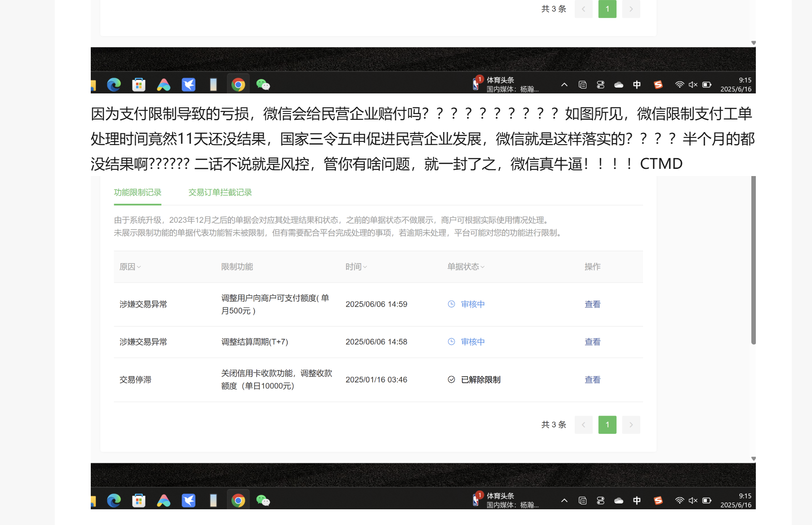View details for the 2025/06/06 14:59 record
The height and width of the screenshot is (525, 812).
[593, 304]
